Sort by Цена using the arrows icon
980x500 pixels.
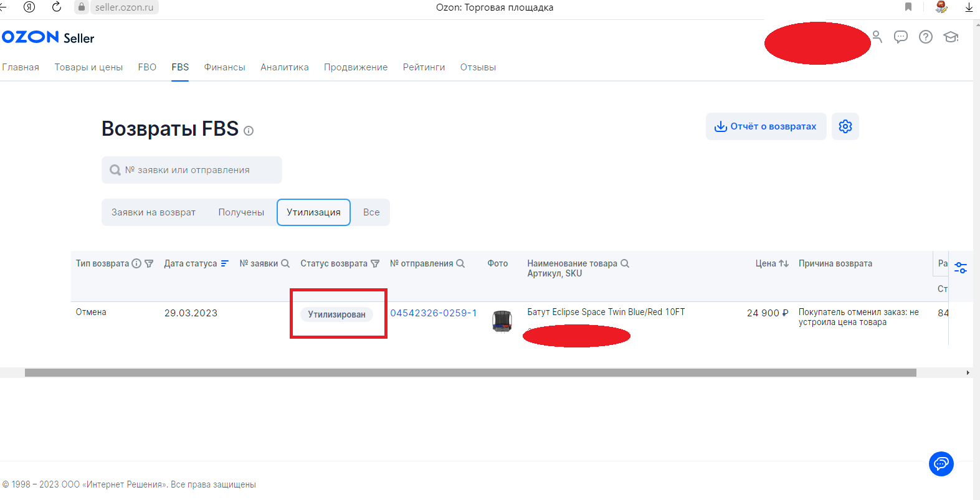[784, 263]
